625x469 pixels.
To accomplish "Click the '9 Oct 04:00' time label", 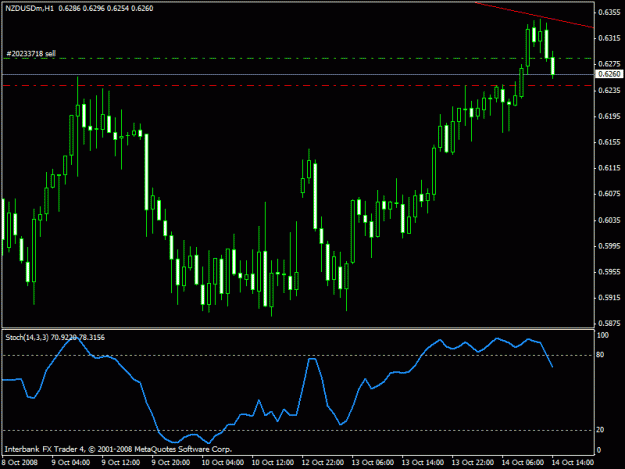I will [x=71, y=463].
